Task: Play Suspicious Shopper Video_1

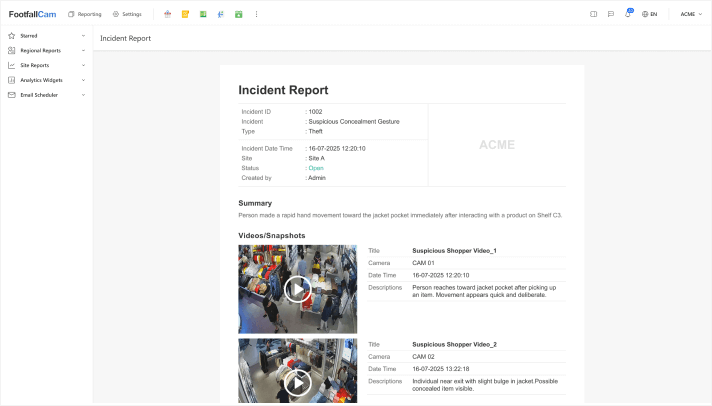Action: tap(297, 289)
